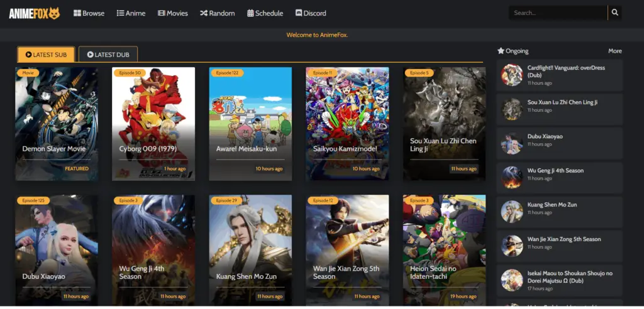The width and height of the screenshot is (644, 309).
Task: Click Dubu Xiaoyao sidebar title
Action: pos(545,136)
